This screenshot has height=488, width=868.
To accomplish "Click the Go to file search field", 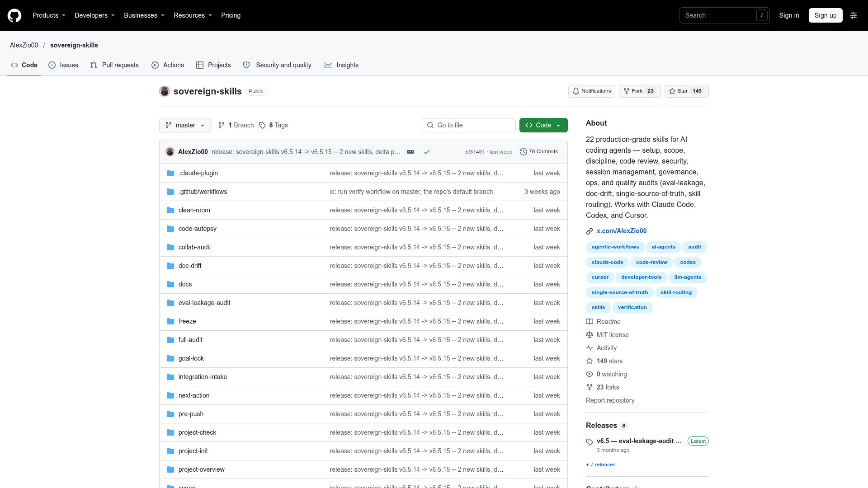I will pyautogui.click(x=469, y=125).
